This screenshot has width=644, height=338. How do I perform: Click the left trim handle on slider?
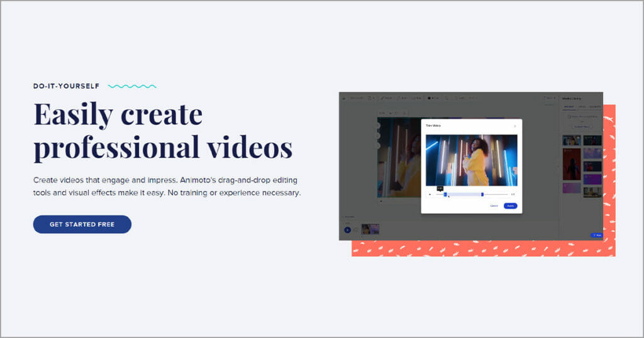coord(445,194)
